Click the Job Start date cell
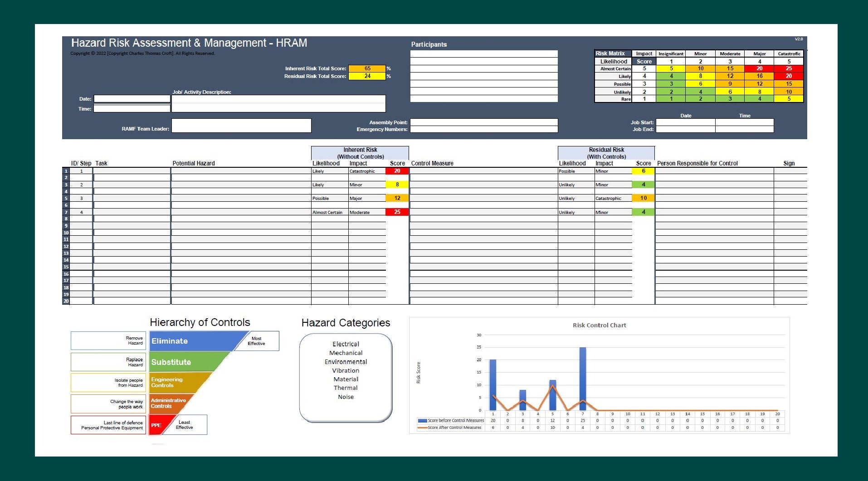The image size is (868, 481). pos(685,122)
